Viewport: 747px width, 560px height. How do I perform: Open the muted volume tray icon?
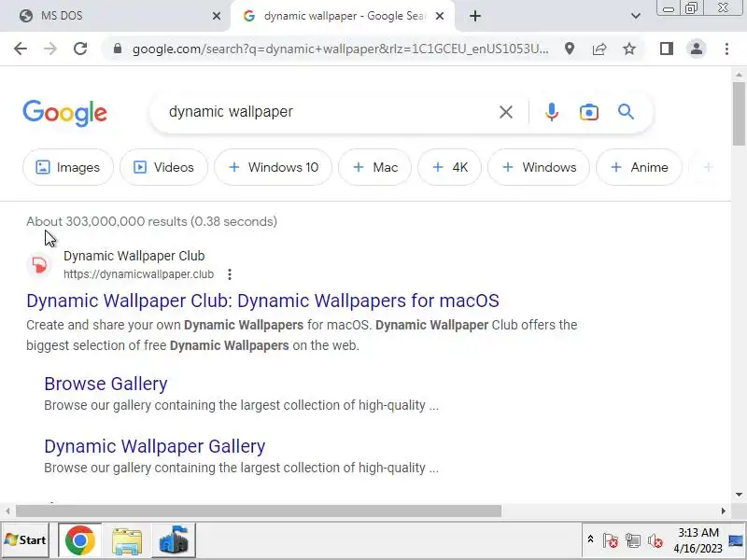[x=655, y=540]
